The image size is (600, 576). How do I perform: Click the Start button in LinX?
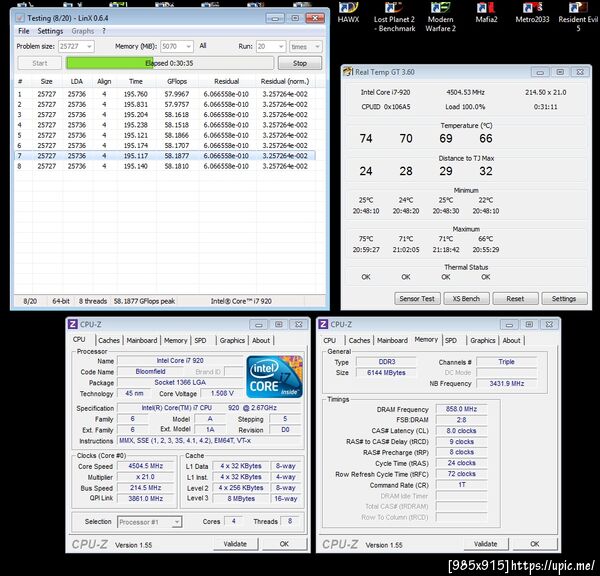(40, 63)
